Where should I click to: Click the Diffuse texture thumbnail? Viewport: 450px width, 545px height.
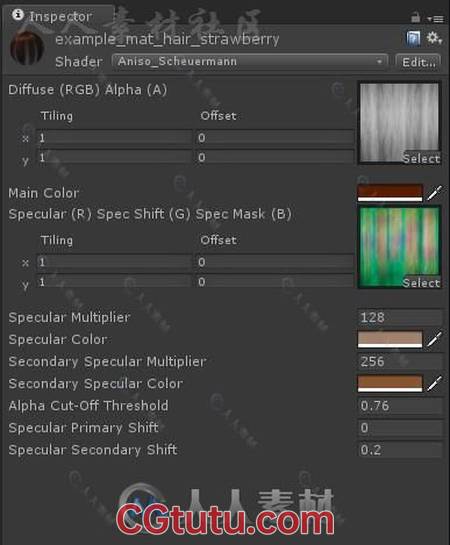(x=400, y=123)
